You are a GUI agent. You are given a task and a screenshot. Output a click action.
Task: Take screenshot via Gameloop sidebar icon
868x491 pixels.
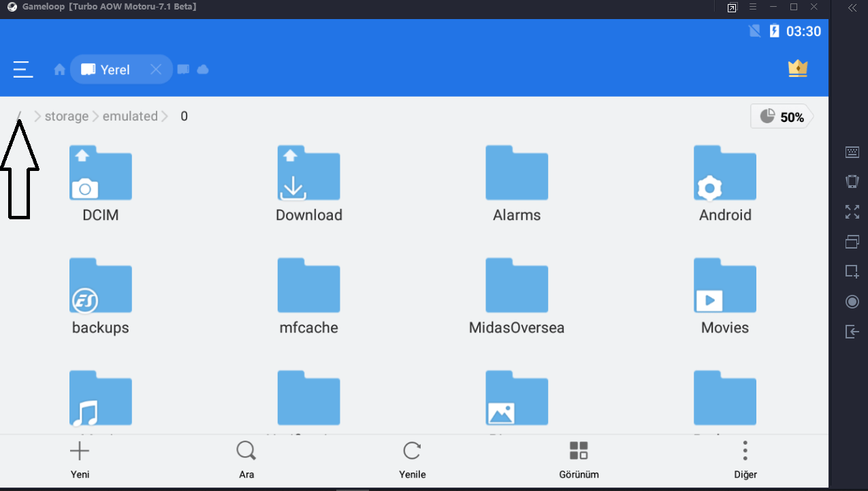tap(852, 272)
